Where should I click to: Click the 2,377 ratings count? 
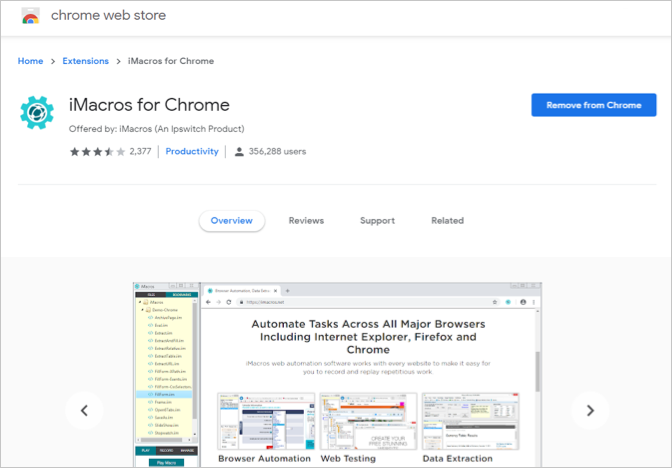(x=140, y=152)
